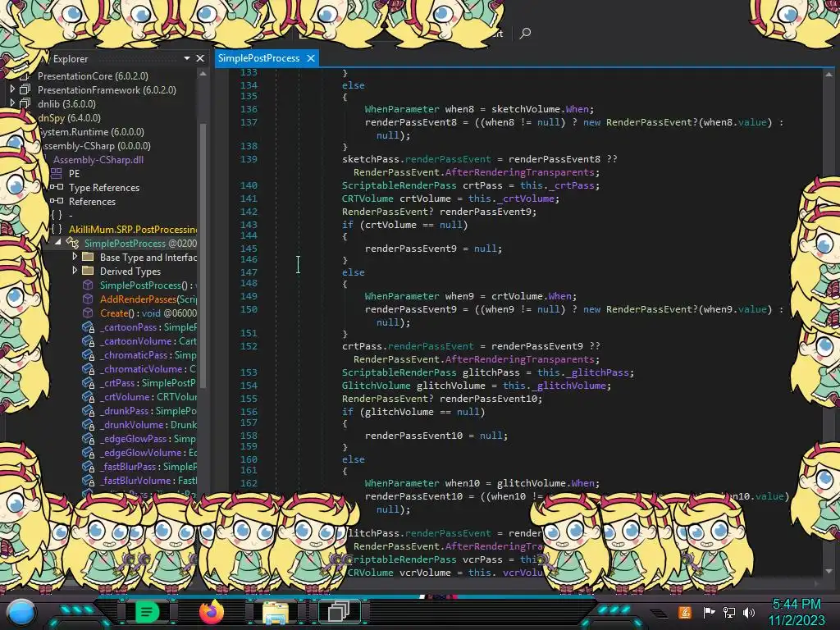Open the Assembly Explorer panel dropdown arrow
This screenshot has height=630, width=840.
click(186, 58)
